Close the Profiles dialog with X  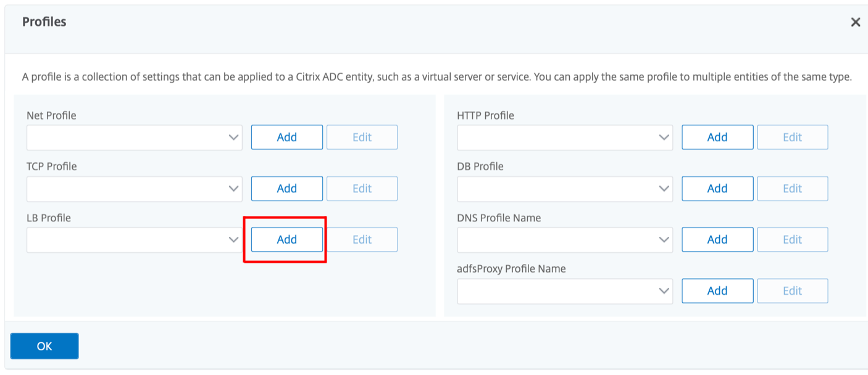pos(855,22)
